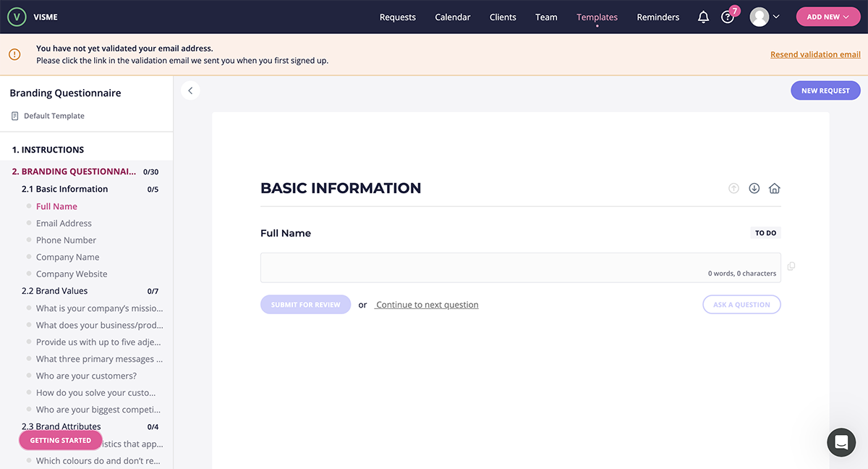Switch to the Templates tab
Screen dimensions: 868x469
pyautogui.click(x=597, y=16)
